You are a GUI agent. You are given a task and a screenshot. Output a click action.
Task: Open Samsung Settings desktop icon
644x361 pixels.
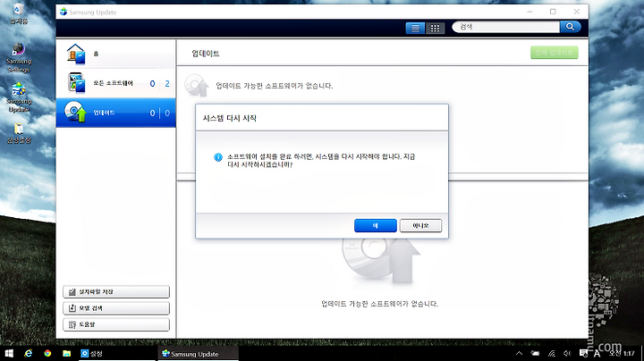pos(19,57)
